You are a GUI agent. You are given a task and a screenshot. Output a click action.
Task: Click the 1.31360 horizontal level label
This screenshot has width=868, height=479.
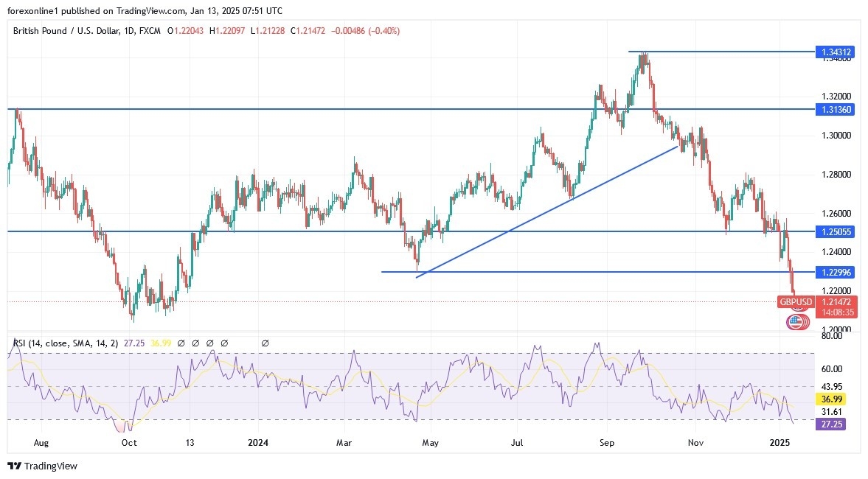[x=836, y=109]
